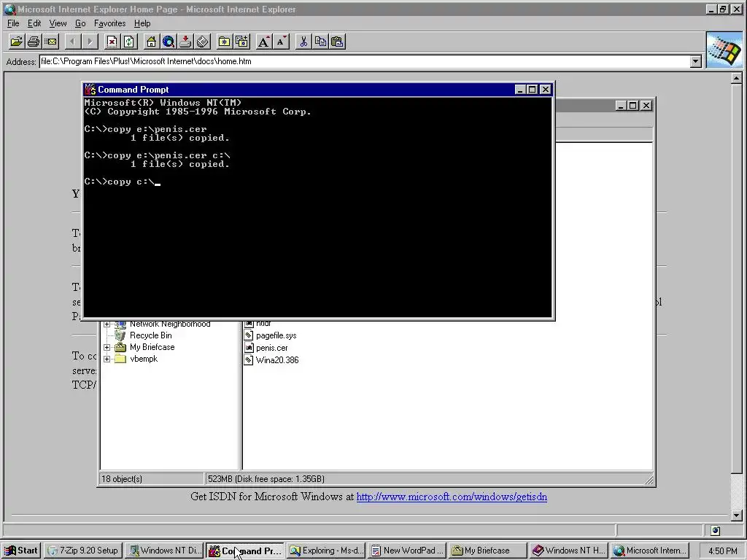
Task: Switch to Windows NT H... taskbar button
Action: click(569, 551)
